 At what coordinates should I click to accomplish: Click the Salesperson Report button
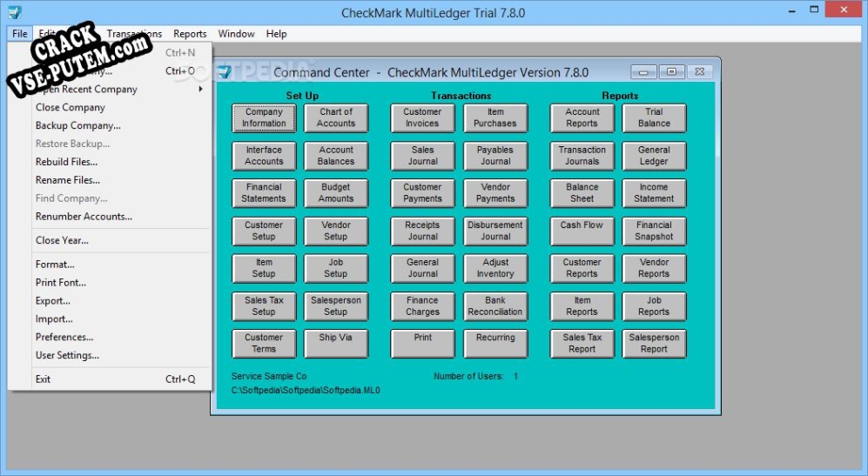[x=654, y=344]
